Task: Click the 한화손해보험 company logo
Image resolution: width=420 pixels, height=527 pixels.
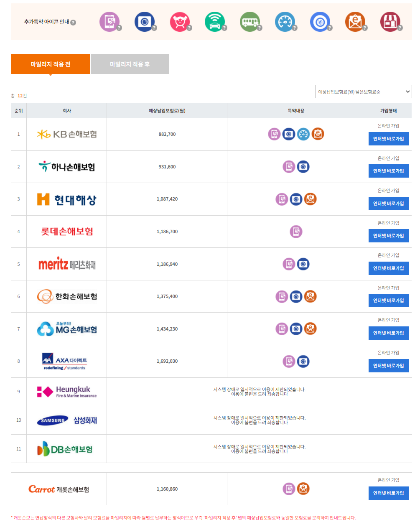Action: pos(67,296)
